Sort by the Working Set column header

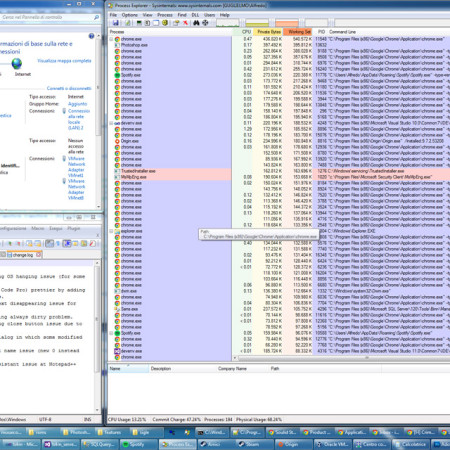298,32
